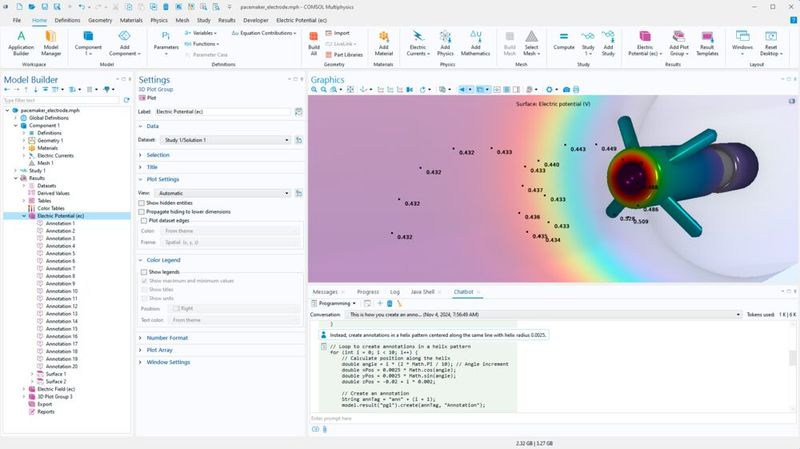Switch to the Java Shell tab
This screenshot has width=800, height=449.
(x=422, y=292)
